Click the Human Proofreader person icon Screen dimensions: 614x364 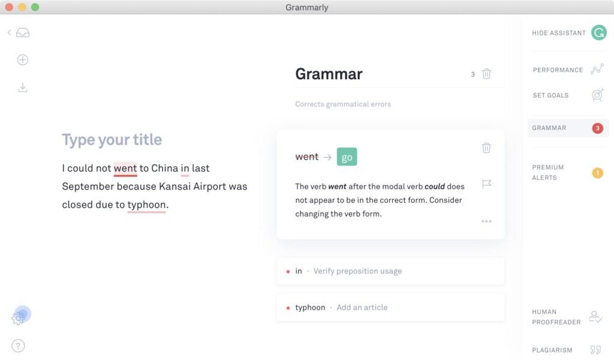[x=595, y=317]
